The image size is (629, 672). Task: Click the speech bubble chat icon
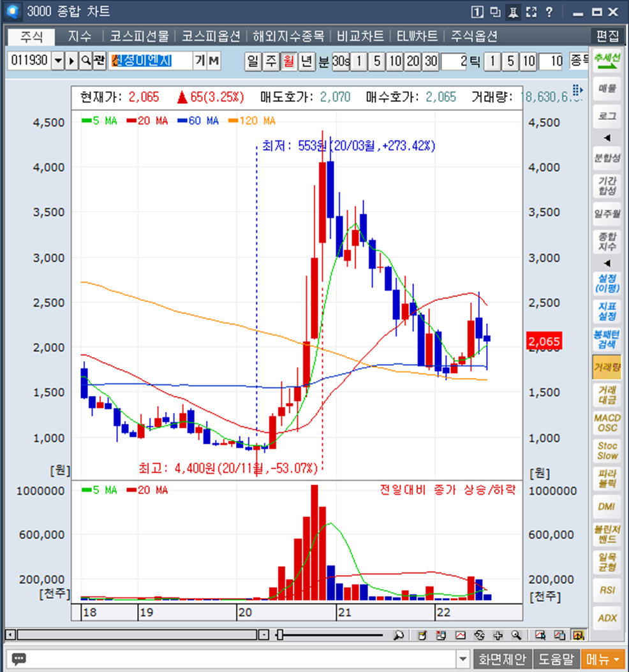[x=19, y=659]
